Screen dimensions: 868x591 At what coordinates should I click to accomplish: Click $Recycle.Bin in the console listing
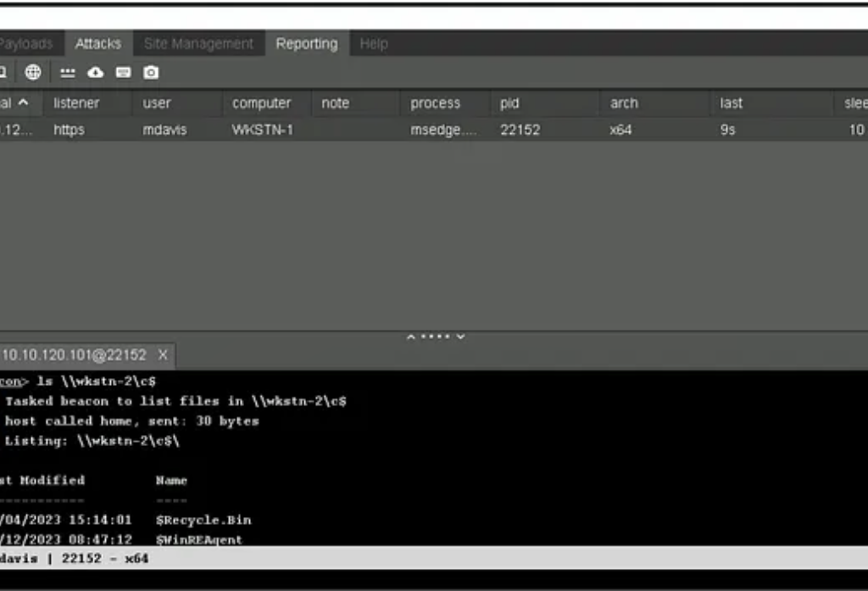(203, 520)
